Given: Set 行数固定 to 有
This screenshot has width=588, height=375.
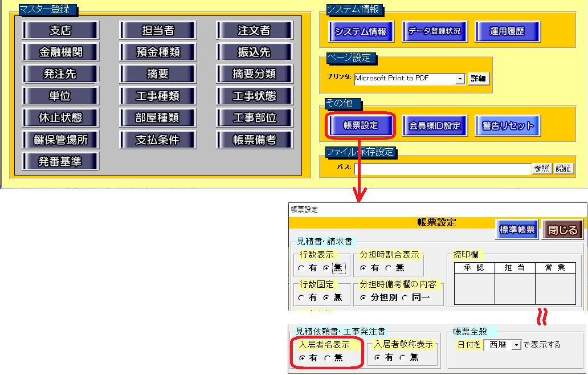Looking at the screenshot, I should click(x=301, y=297).
